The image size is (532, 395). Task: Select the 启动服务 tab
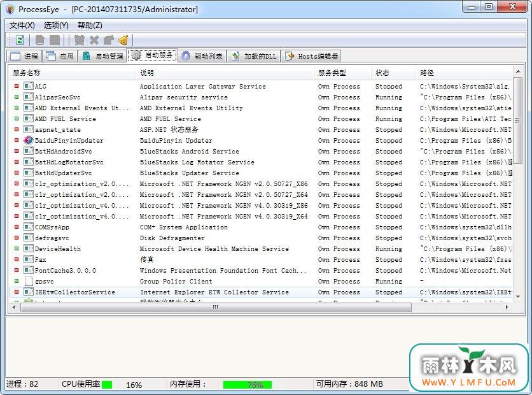pyautogui.click(x=152, y=55)
